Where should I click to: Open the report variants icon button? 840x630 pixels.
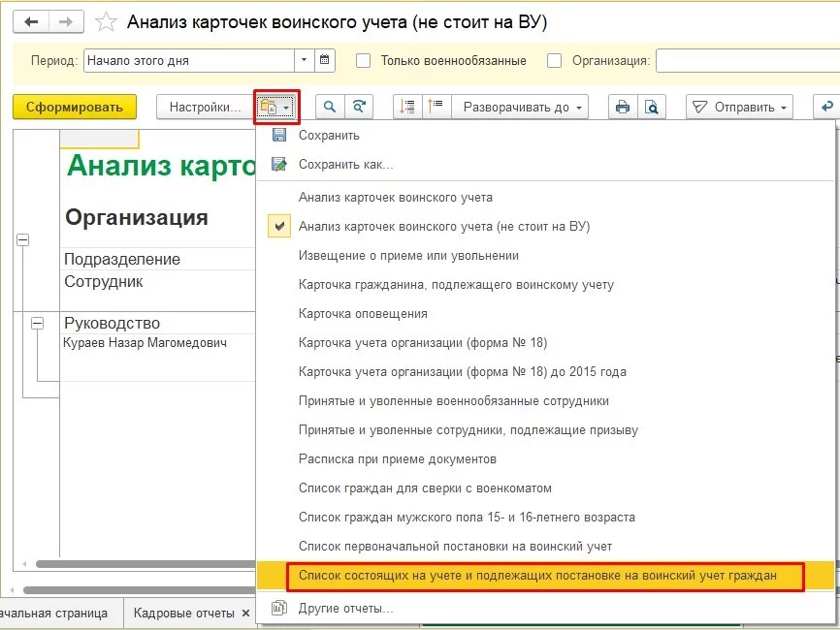pos(275,107)
